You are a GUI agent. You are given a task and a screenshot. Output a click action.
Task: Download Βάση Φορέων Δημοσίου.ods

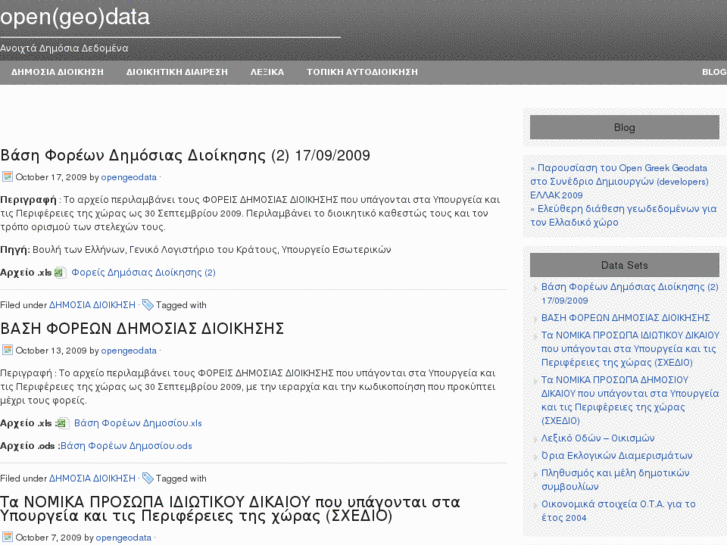tap(126, 446)
